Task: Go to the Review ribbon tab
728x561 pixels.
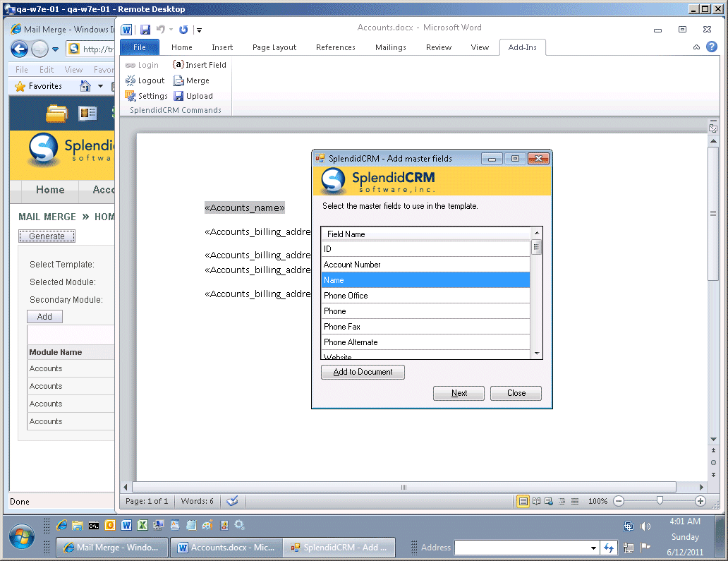Action: tap(439, 47)
